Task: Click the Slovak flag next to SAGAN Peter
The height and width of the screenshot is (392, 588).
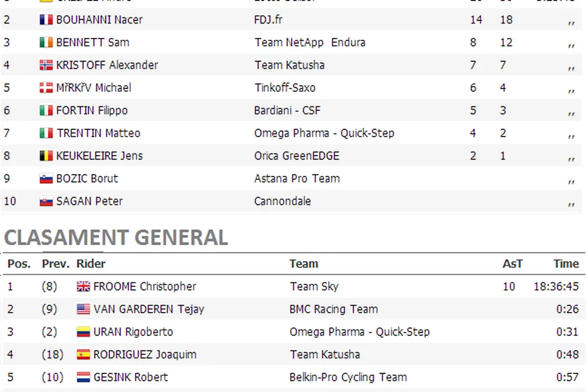Action: (x=46, y=202)
